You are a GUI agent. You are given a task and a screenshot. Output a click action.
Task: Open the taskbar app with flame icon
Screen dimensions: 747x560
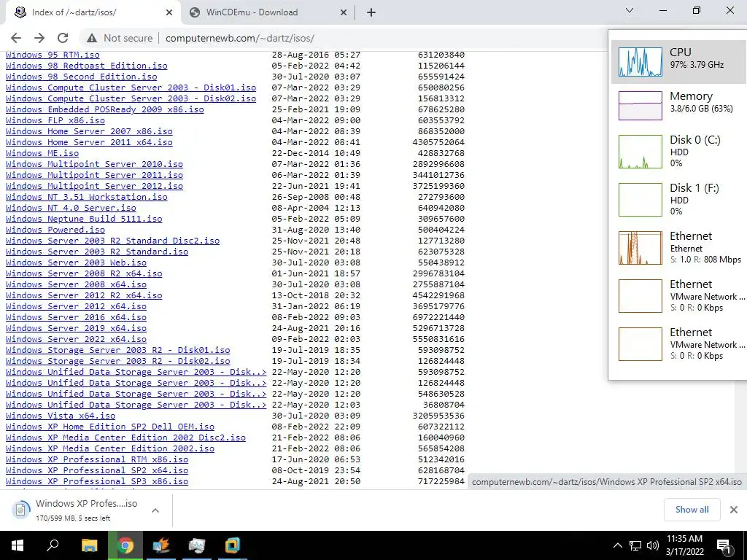click(161, 545)
